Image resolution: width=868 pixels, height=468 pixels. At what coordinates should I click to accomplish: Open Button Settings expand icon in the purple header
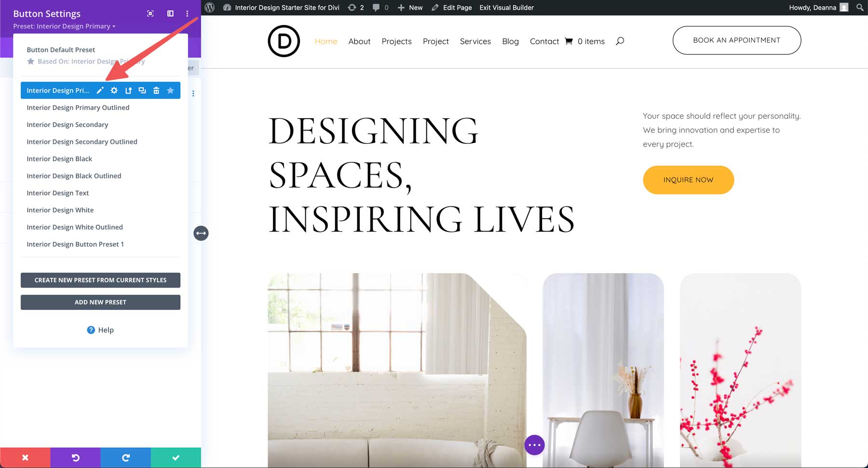tap(150, 14)
